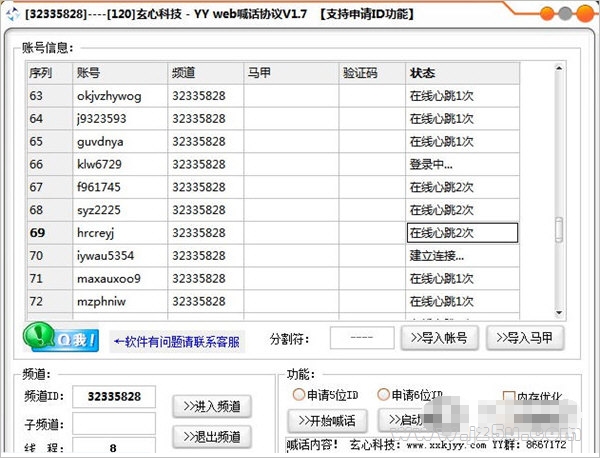Click the >>进入频道 button
Viewport: 600px width, 458px height.
[212, 406]
